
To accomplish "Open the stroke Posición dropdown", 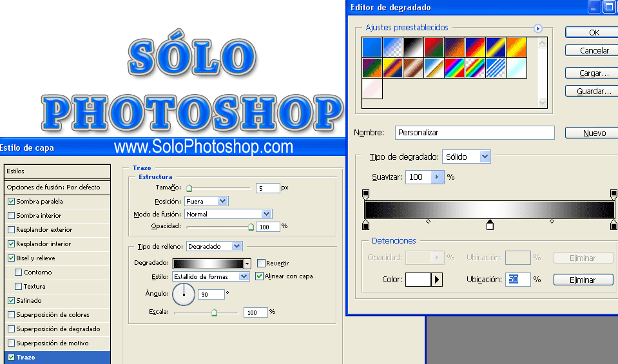I will coord(222,201).
